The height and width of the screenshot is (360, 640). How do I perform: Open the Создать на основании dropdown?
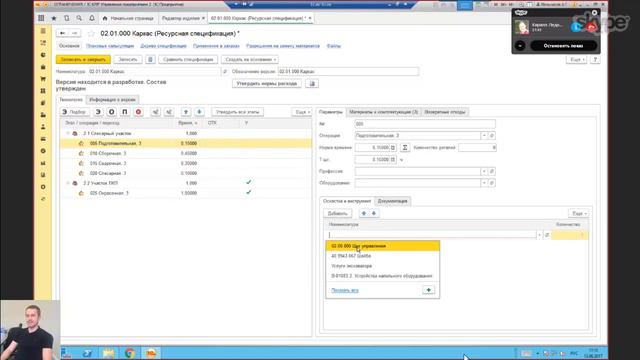[x=250, y=60]
